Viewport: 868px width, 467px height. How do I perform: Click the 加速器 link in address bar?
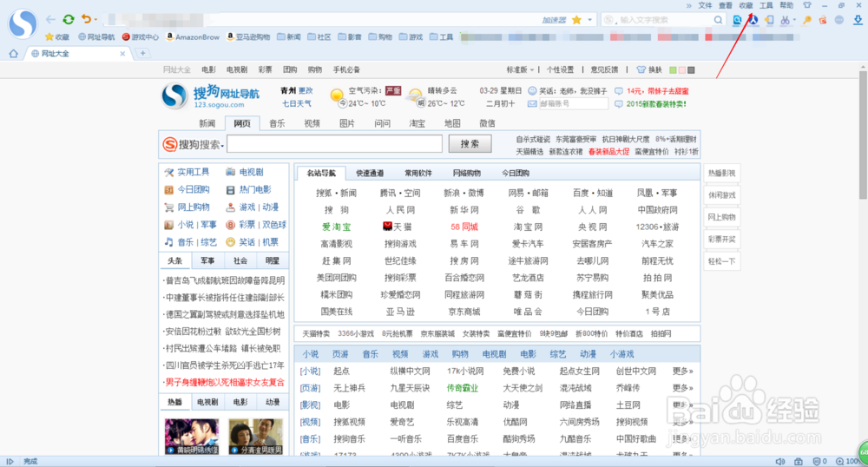554,20
